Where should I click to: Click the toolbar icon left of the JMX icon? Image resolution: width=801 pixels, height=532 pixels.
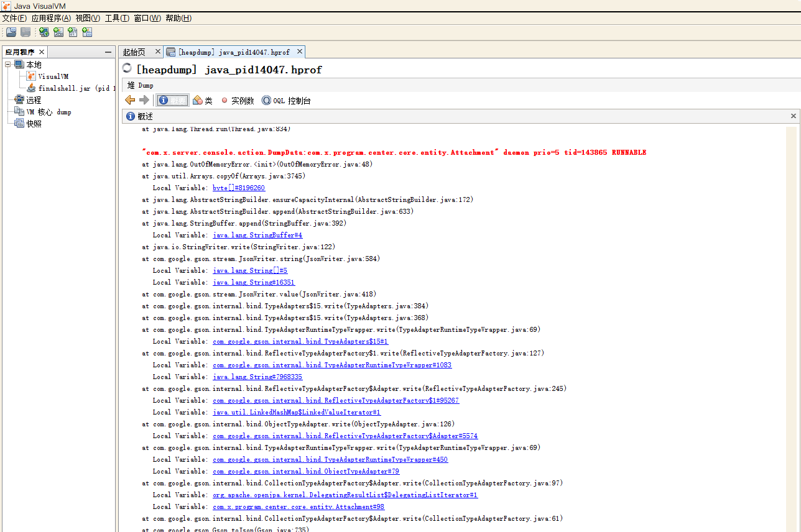tap(44, 32)
